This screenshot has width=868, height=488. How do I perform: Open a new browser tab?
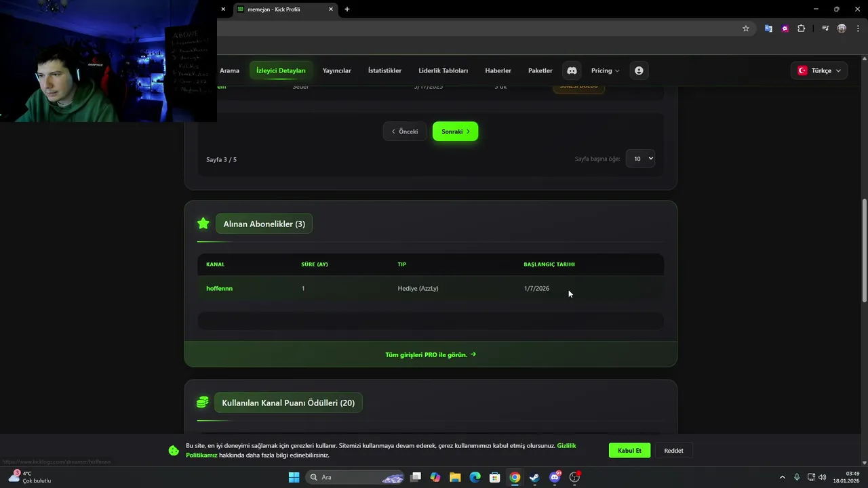347,9
